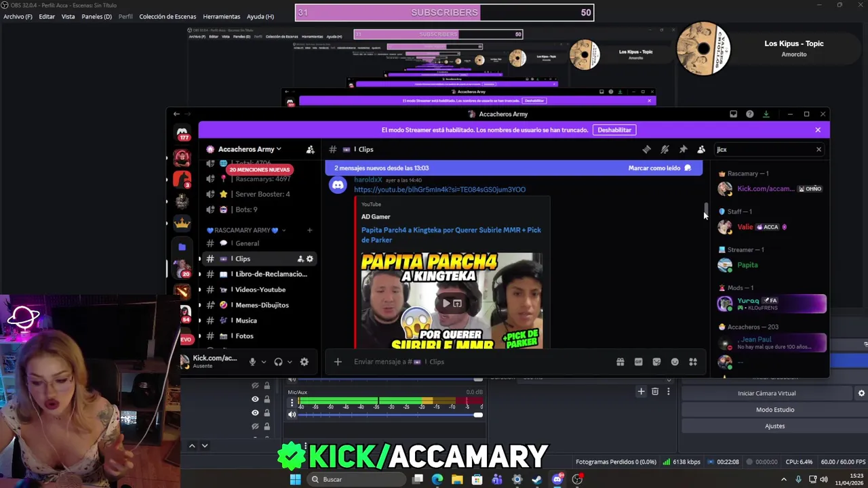Click plus attach button in message bar
This screenshot has width=868, height=488.
click(x=338, y=362)
